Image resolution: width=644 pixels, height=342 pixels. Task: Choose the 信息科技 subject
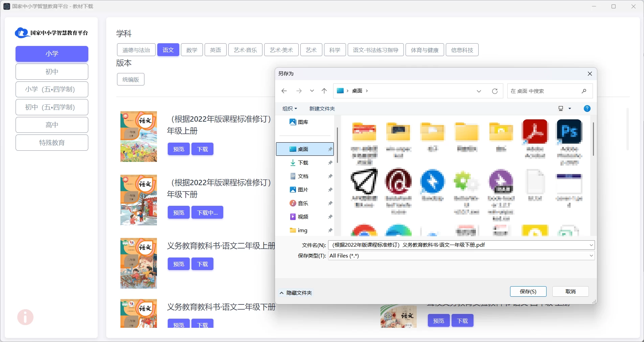tap(462, 50)
